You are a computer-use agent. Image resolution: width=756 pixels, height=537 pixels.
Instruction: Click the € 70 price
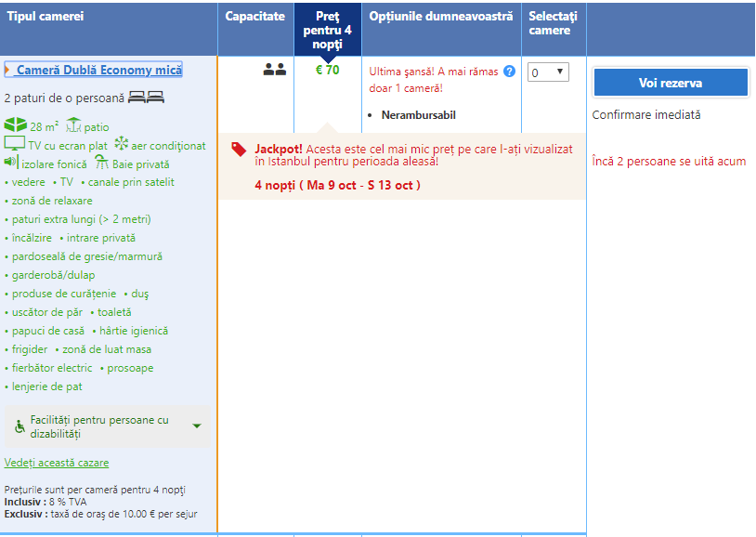(x=327, y=70)
